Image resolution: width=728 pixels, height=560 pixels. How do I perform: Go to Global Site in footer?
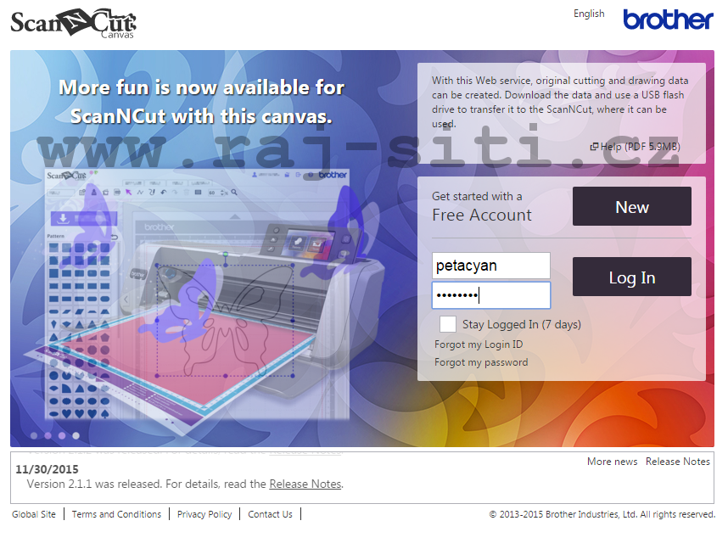(34, 514)
